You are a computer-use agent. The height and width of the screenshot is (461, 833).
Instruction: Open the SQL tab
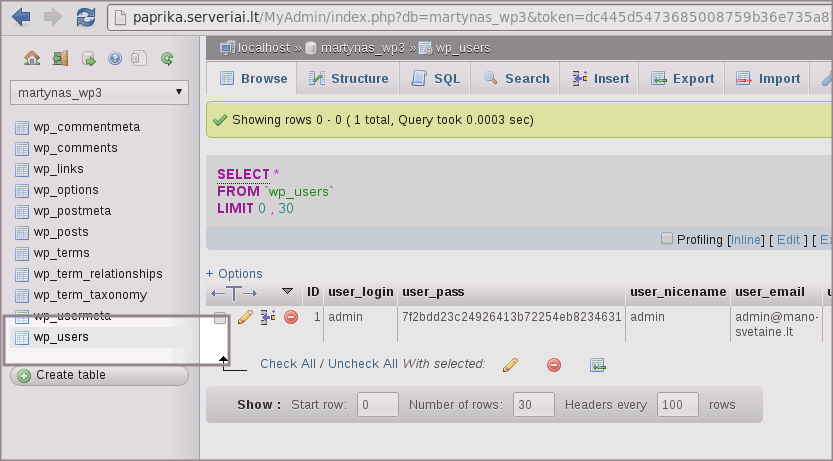[x=436, y=79]
